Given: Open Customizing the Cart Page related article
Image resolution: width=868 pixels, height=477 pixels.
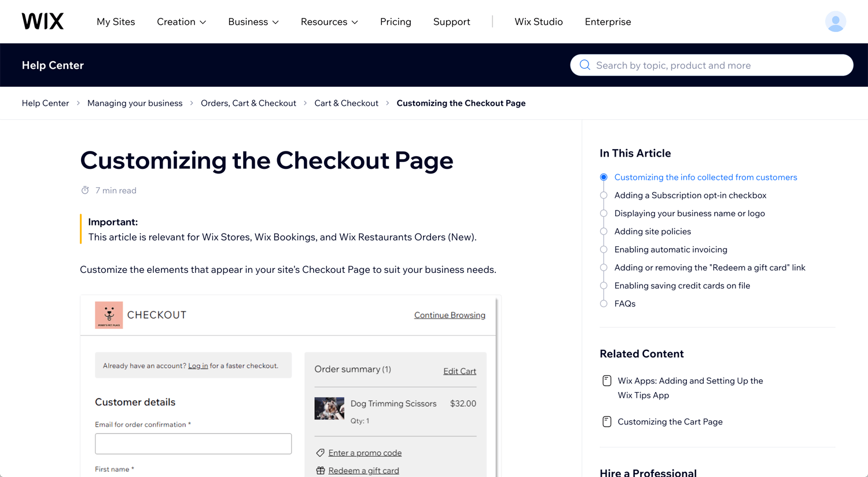Looking at the screenshot, I should click(670, 421).
